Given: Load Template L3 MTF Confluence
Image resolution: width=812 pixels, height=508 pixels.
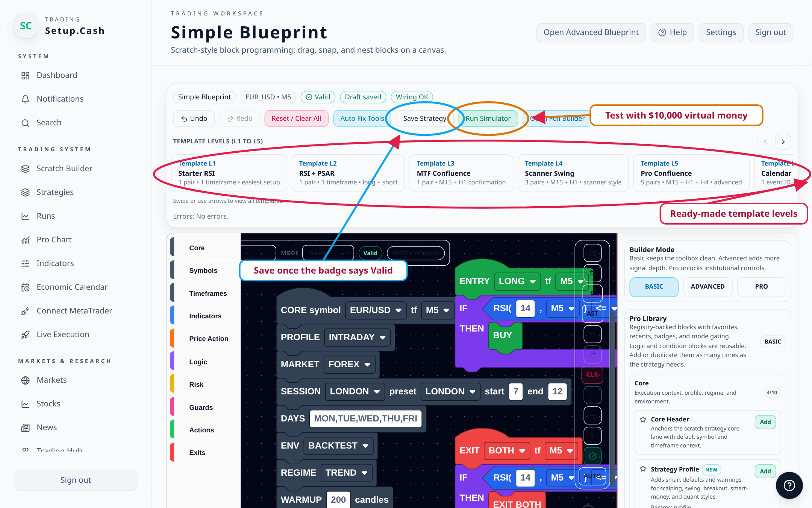Looking at the screenshot, I should (x=461, y=173).
